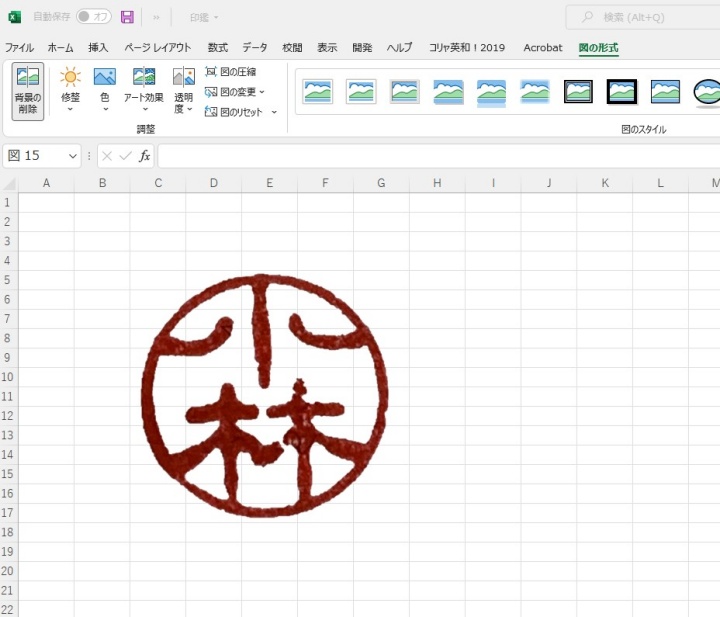Click the 背景の削除 button
720x617 pixels.
pos(28,91)
